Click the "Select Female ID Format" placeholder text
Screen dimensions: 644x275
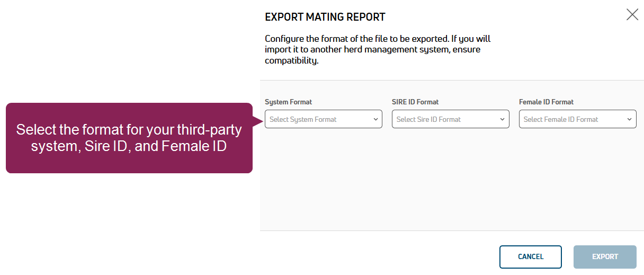(x=560, y=119)
